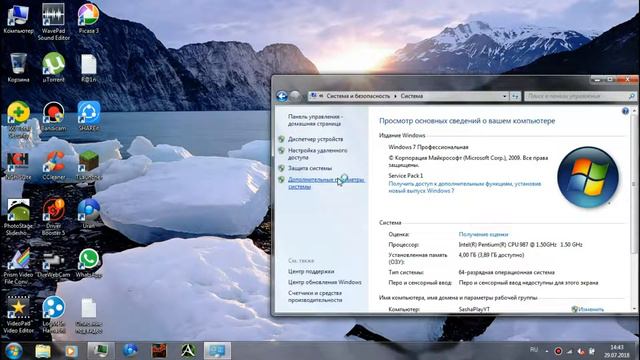Open Windows Start menu orb
The image size is (640, 360).
(13, 351)
